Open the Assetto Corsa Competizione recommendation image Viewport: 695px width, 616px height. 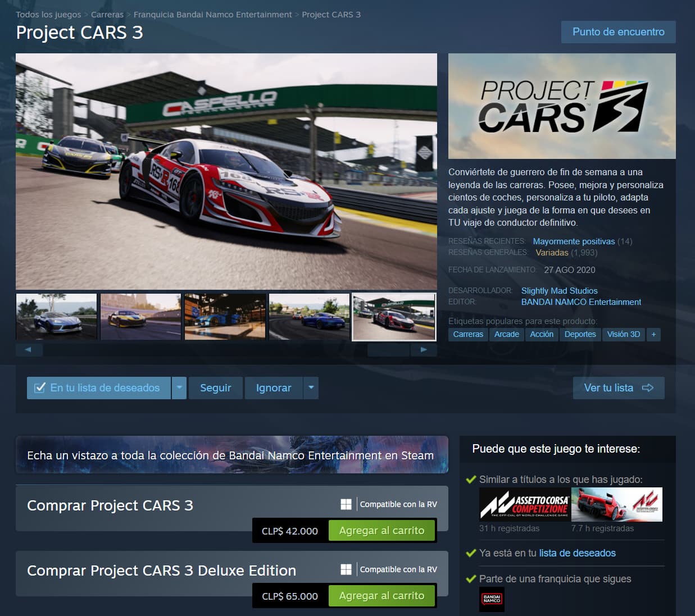pos(525,504)
